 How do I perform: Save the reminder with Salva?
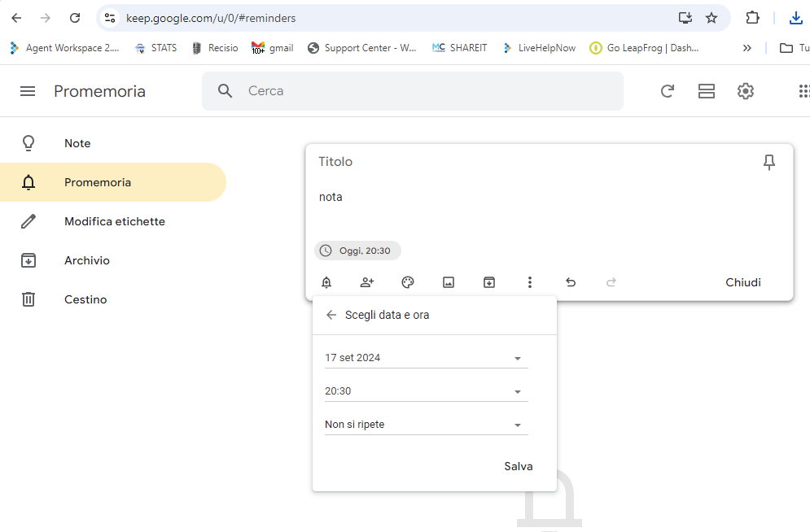pyautogui.click(x=518, y=466)
